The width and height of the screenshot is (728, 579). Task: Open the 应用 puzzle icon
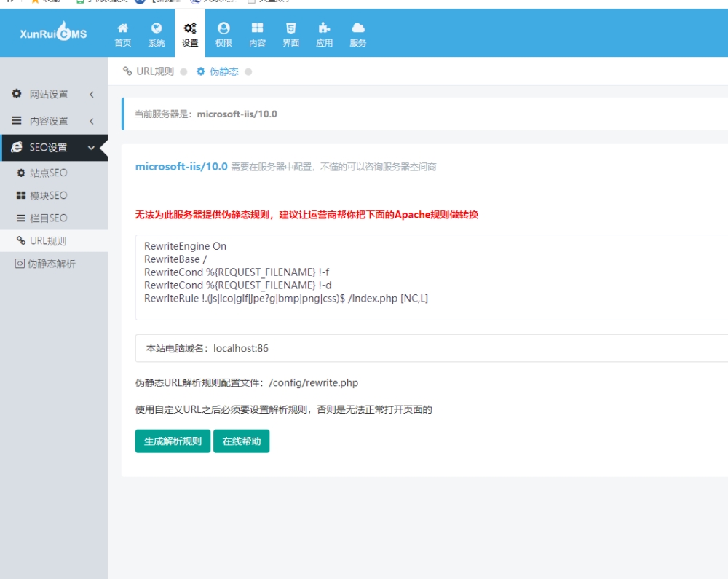click(324, 28)
